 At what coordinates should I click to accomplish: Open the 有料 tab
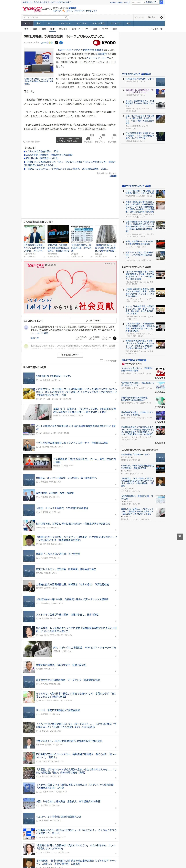point(128,24)
